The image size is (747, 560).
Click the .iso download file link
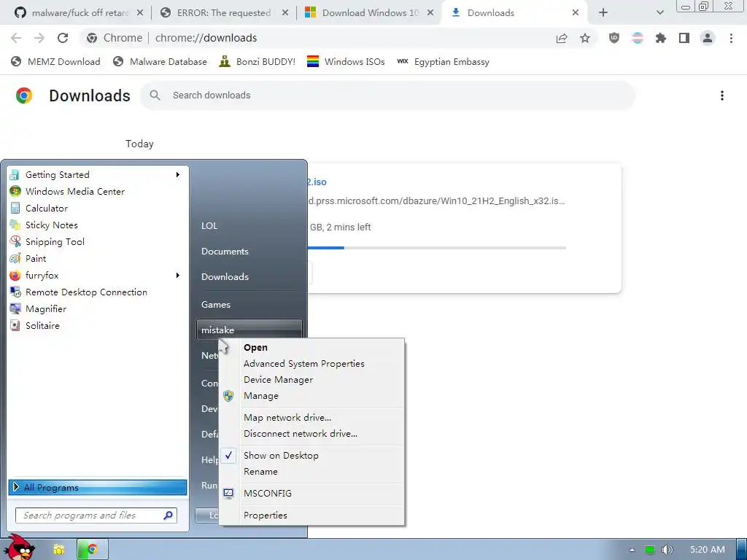[x=317, y=182]
